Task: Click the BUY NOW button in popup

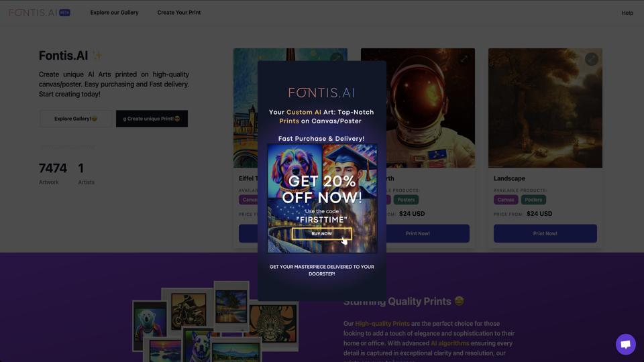Action: pyautogui.click(x=322, y=233)
